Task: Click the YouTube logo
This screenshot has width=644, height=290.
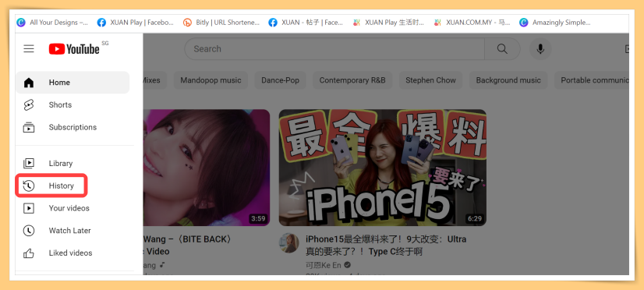Action: pyautogui.click(x=74, y=49)
